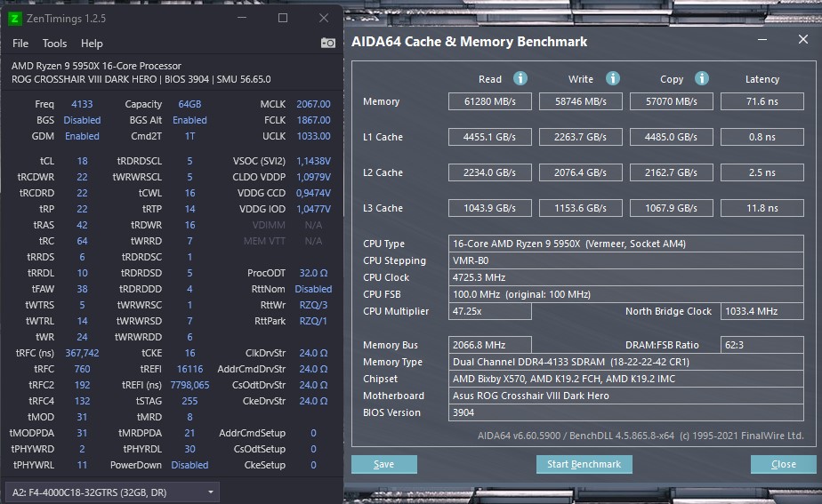Click the Memory Read value 61280 MB/s
Image resolution: width=822 pixels, height=504 pixels.
click(490, 101)
